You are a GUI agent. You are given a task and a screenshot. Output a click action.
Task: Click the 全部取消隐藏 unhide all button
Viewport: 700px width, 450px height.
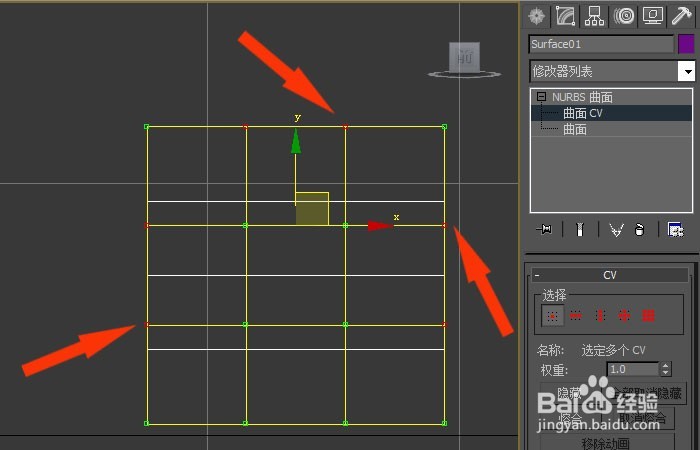(646, 393)
